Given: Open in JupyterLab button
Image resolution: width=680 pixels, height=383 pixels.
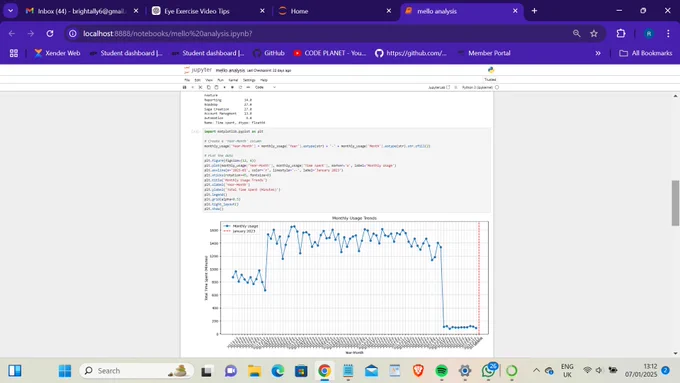Looking at the screenshot, I should [x=439, y=87].
